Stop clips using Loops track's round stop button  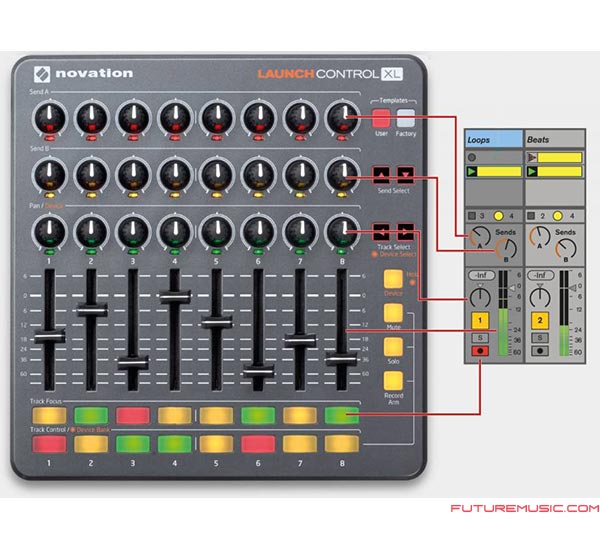click(x=472, y=157)
